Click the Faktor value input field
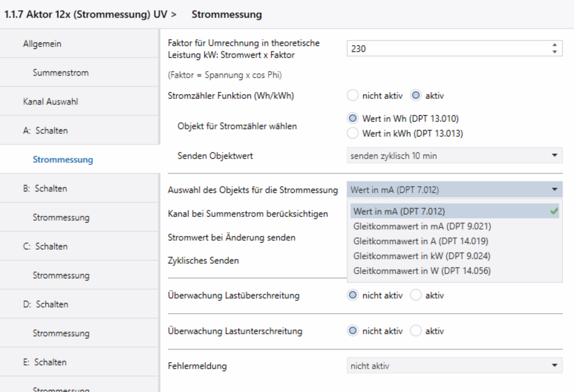Image resolution: width=574 pixels, height=392 pixels. pyautogui.click(x=446, y=49)
